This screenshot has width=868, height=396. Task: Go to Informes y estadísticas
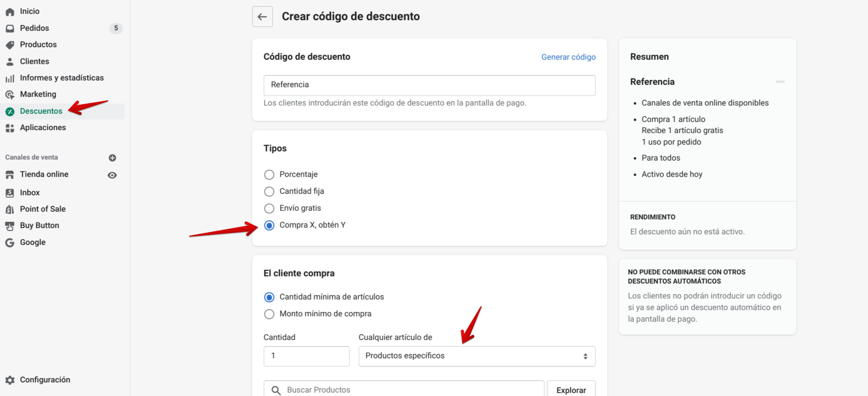pyautogui.click(x=62, y=78)
